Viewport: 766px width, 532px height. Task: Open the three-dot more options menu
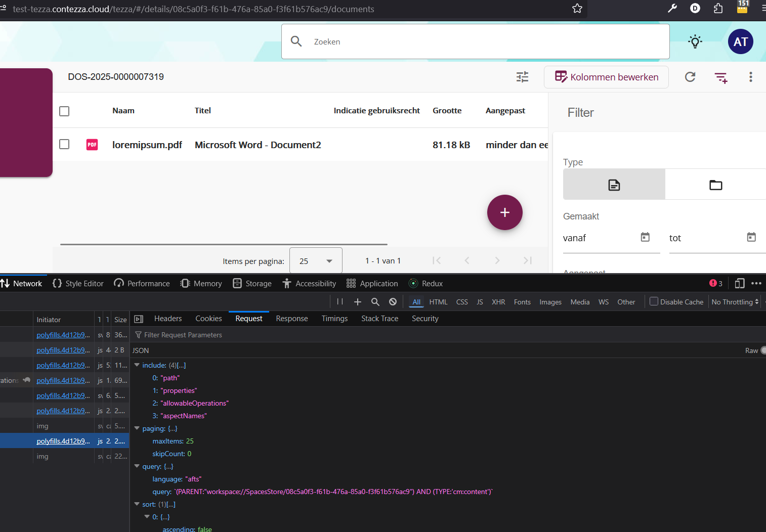[x=750, y=77]
